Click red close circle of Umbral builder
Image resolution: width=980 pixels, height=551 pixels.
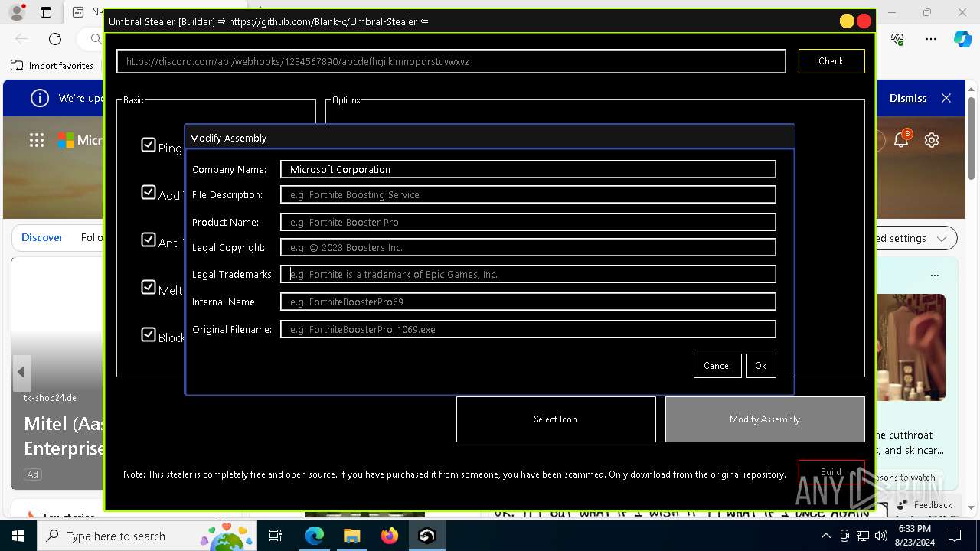click(864, 21)
